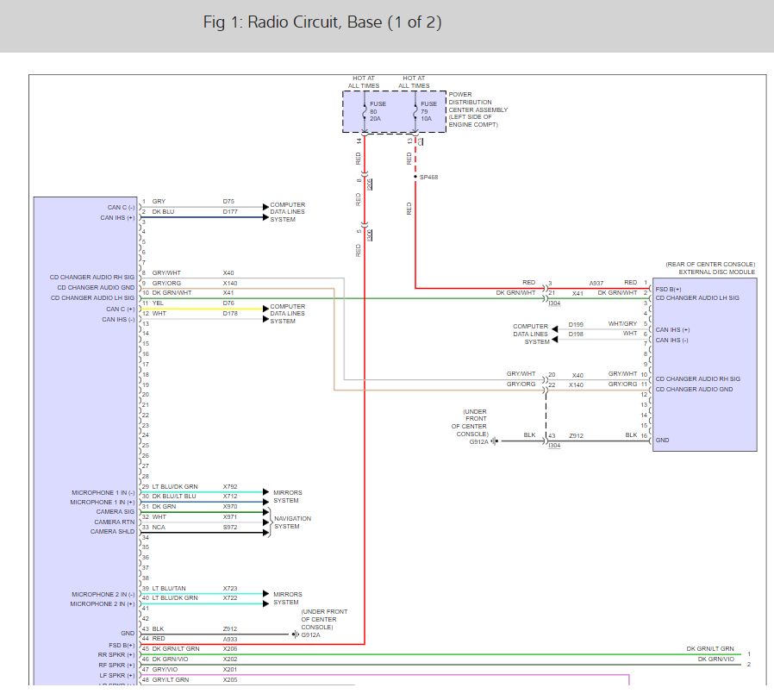The height and width of the screenshot is (700, 774).
Task: Click the NAVIGATION SYSTEM reference text
Action: tap(292, 522)
